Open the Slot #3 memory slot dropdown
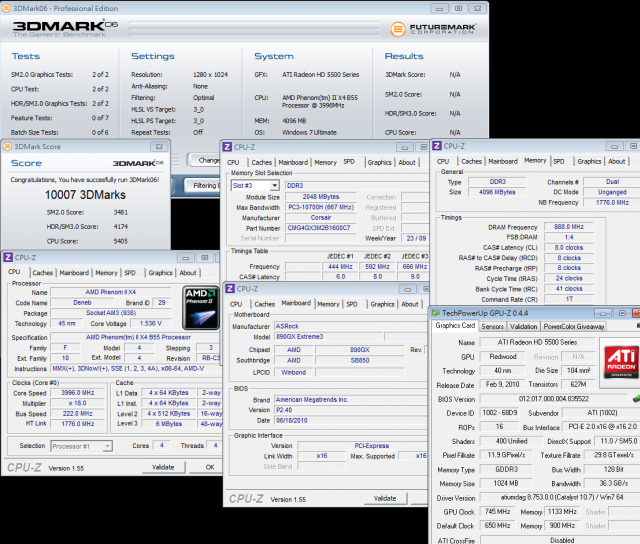This screenshot has height=544, width=640. pyautogui.click(x=275, y=186)
